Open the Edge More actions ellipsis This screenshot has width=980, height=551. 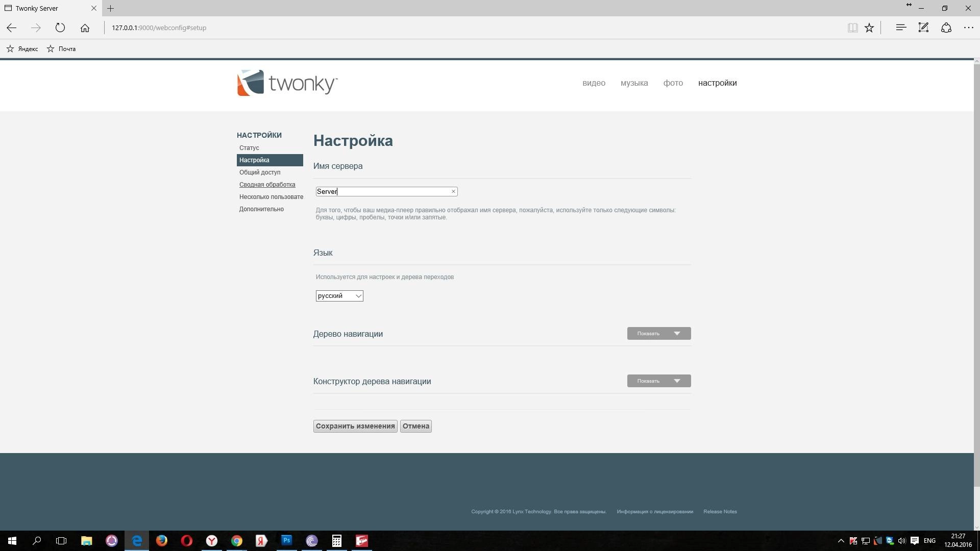pos(968,28)
